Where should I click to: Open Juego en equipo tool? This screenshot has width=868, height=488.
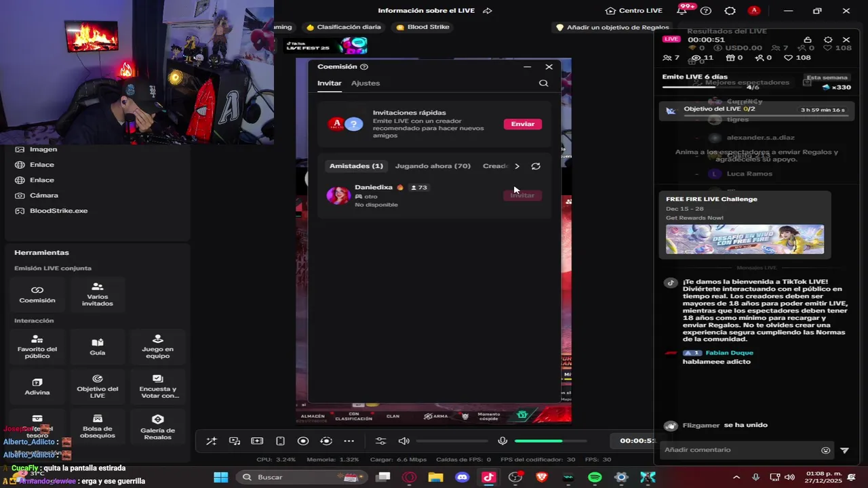click(x=157, y=346)
